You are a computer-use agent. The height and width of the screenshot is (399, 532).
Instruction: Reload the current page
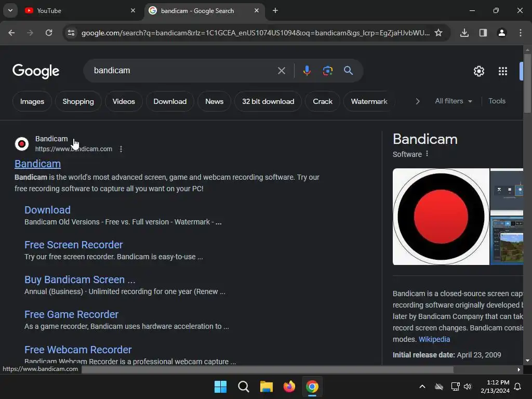[49, 33]
